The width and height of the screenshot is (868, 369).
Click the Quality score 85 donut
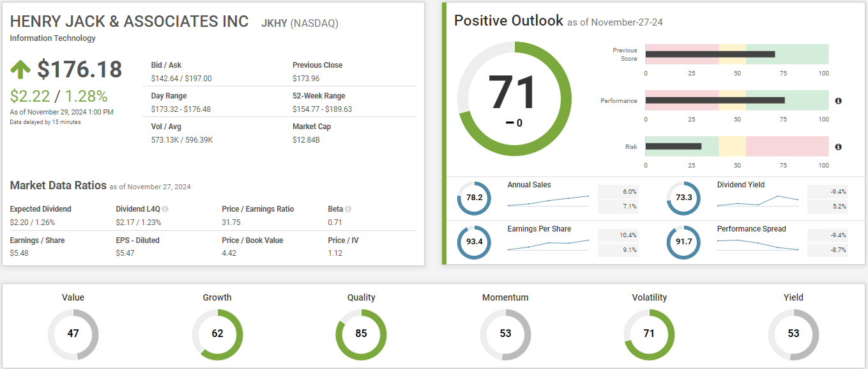tap(362, 334)
